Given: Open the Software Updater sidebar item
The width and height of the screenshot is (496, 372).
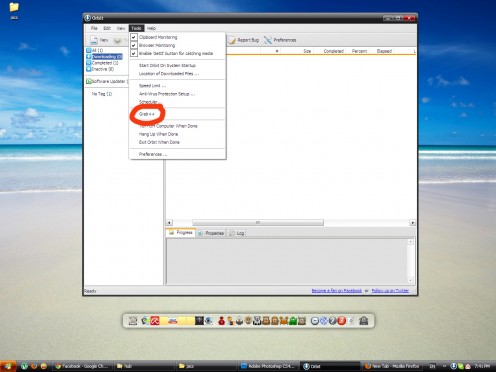Looking at the screenshot, I should click(107, 81).
